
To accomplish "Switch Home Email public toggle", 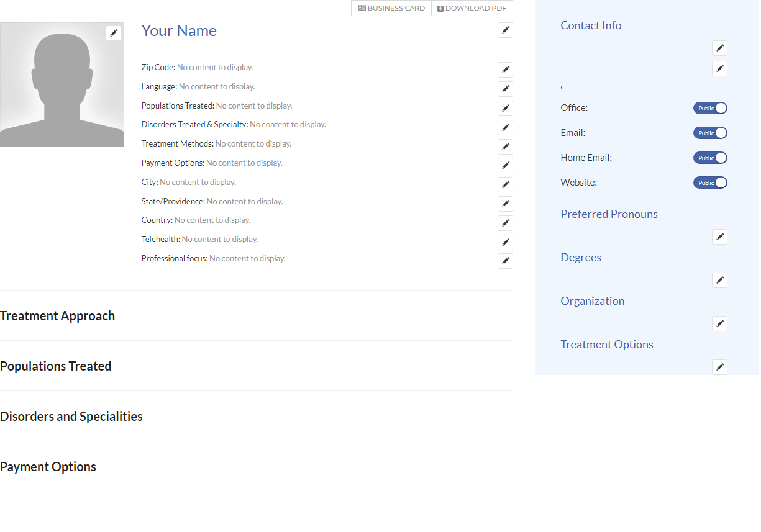I will (710, 158).
